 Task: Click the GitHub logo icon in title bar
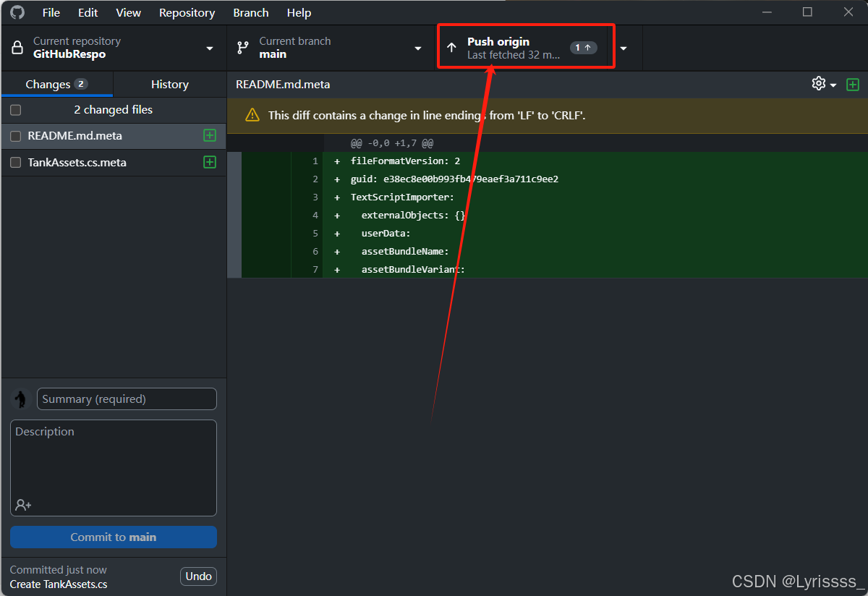click(x=17, y=12)
